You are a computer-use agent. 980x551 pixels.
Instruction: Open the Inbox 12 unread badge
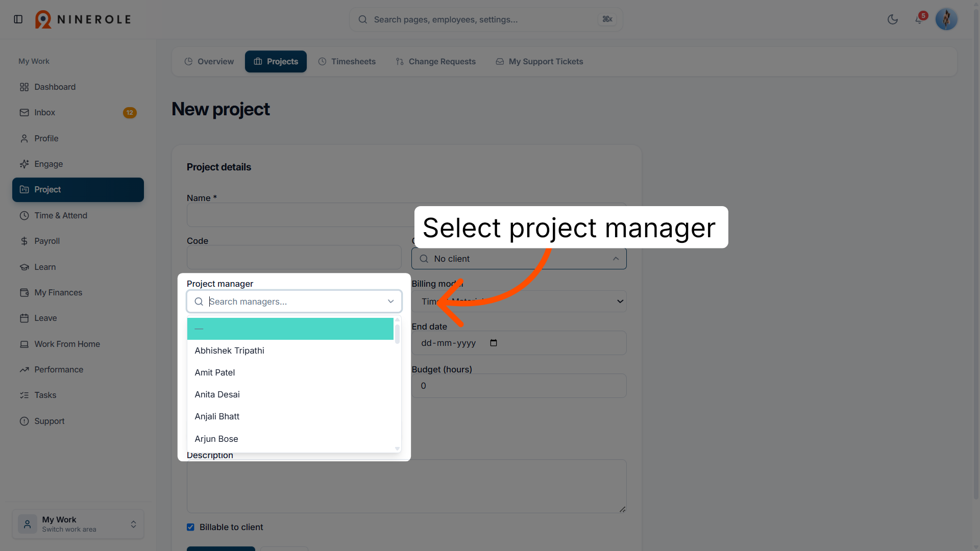point(130,113)
